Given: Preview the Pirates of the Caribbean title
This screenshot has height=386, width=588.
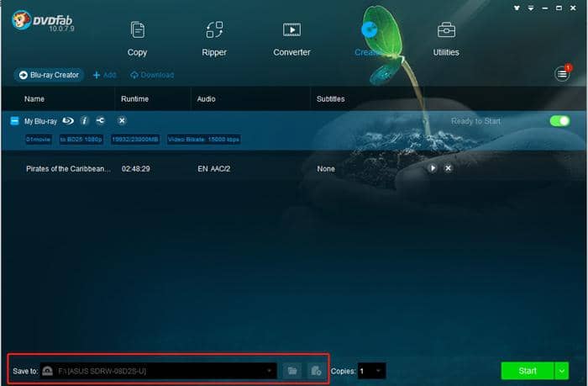Looking at the screenshot, I should (433, 168).
